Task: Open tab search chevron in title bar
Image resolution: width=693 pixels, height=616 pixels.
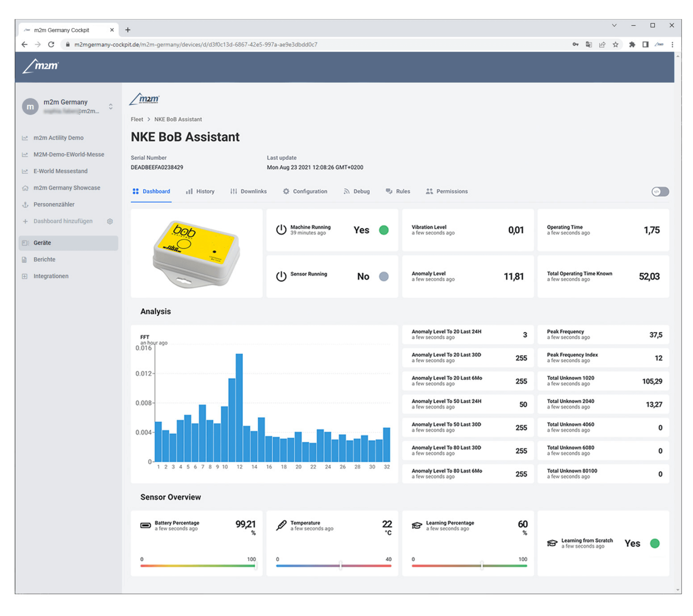Action: click(614, 25)
